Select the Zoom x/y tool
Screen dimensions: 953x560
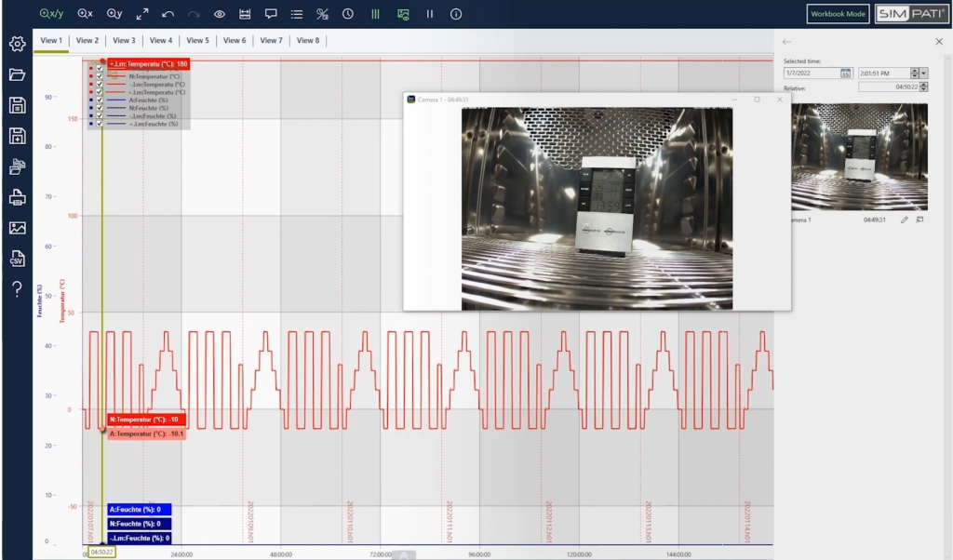coord(52,14)
